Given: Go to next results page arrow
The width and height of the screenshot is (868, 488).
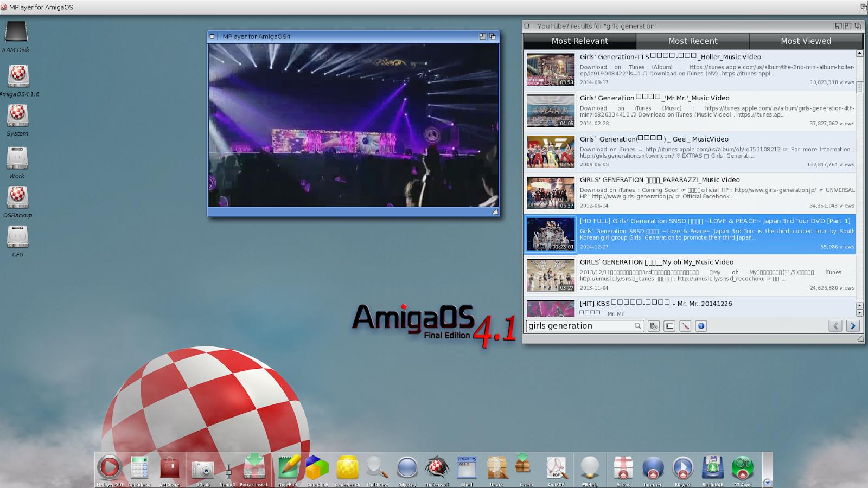Looking at the screenshot, I should pos(853,326).
